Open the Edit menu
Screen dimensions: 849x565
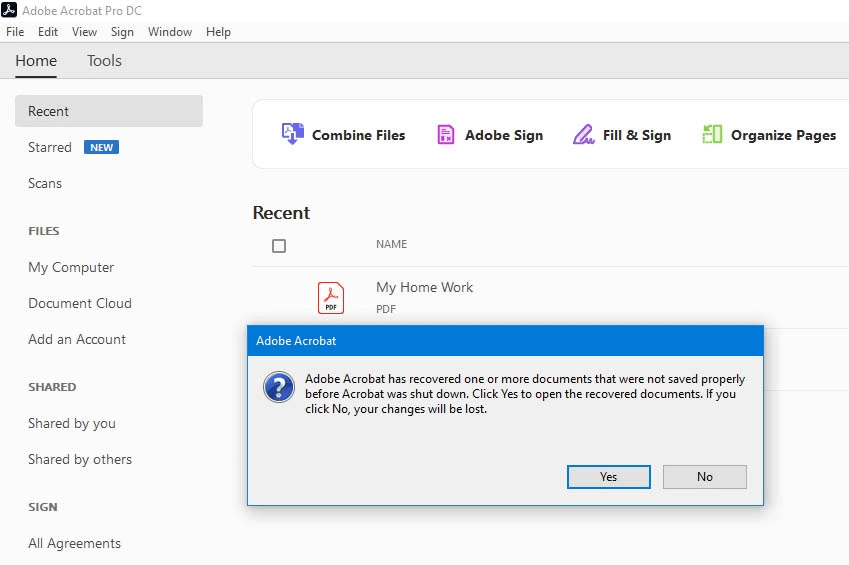(x=48, y=32)
